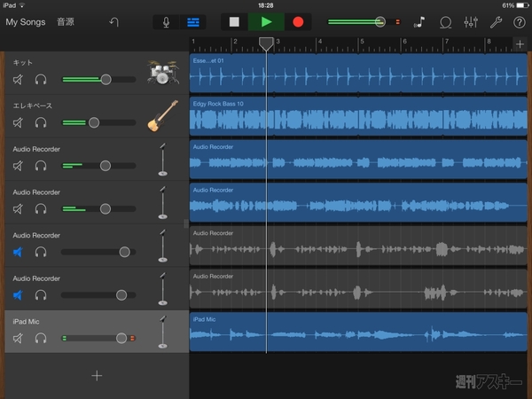Switch to the tracks view
This screenshot has height=399, width=532.
pos(192,21)
